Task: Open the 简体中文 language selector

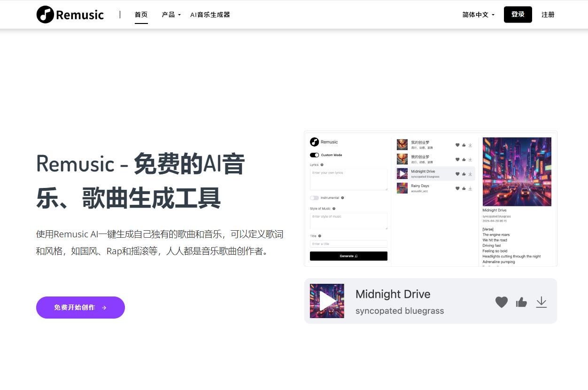Action: tap(478, 15)
